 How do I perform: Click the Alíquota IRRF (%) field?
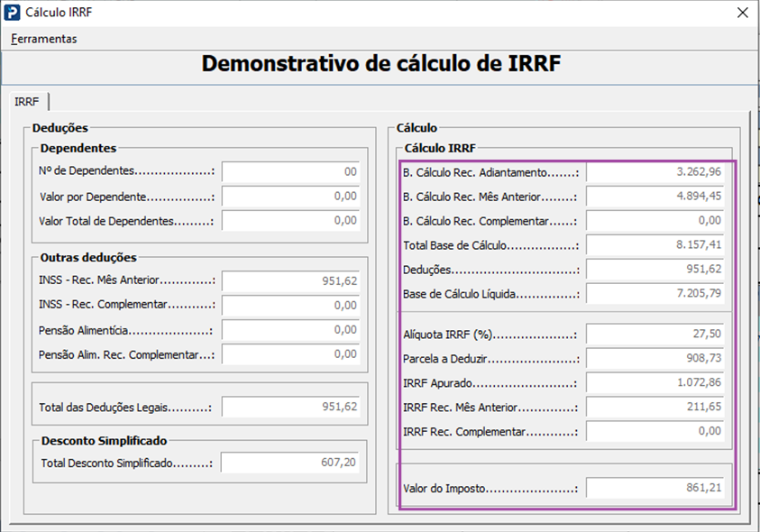pyautogui.click(x=655, y=335)
